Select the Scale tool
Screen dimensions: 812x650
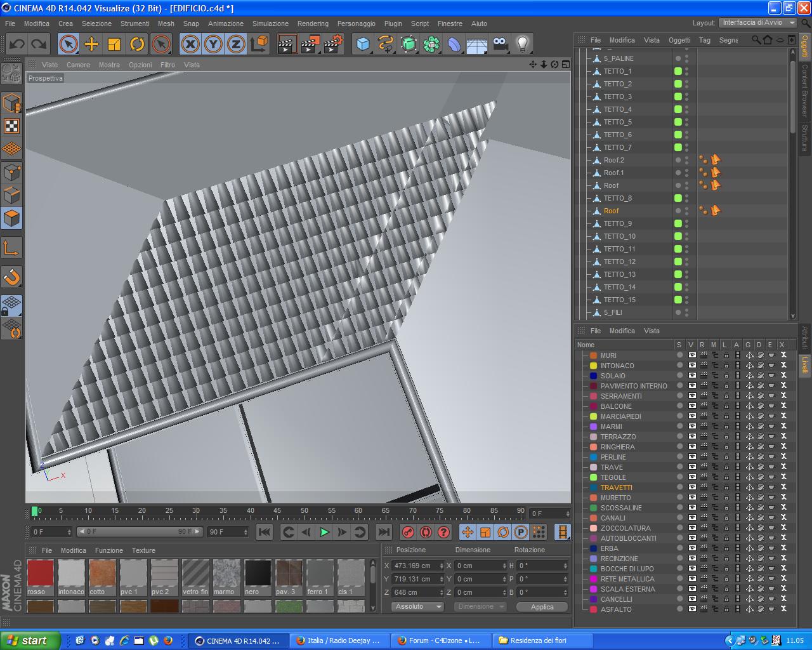coord(114,44)
